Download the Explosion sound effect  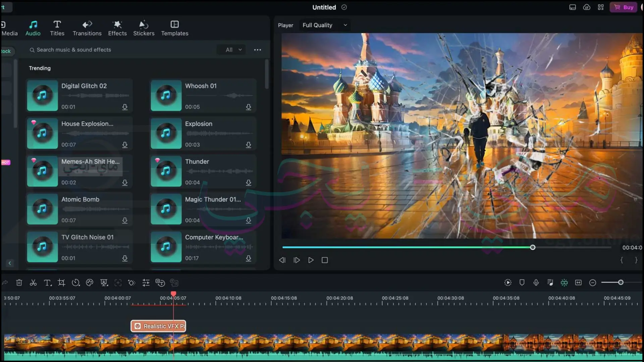tap(249, 145)
